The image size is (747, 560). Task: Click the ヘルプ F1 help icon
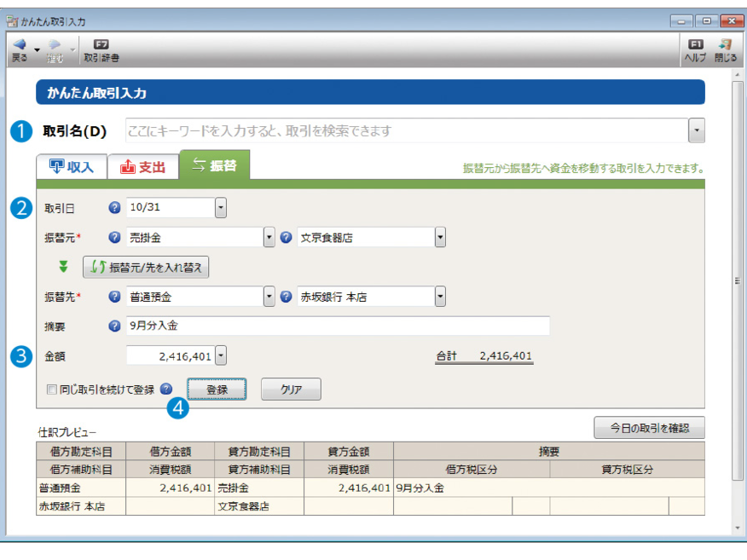(x=695, y=44)
